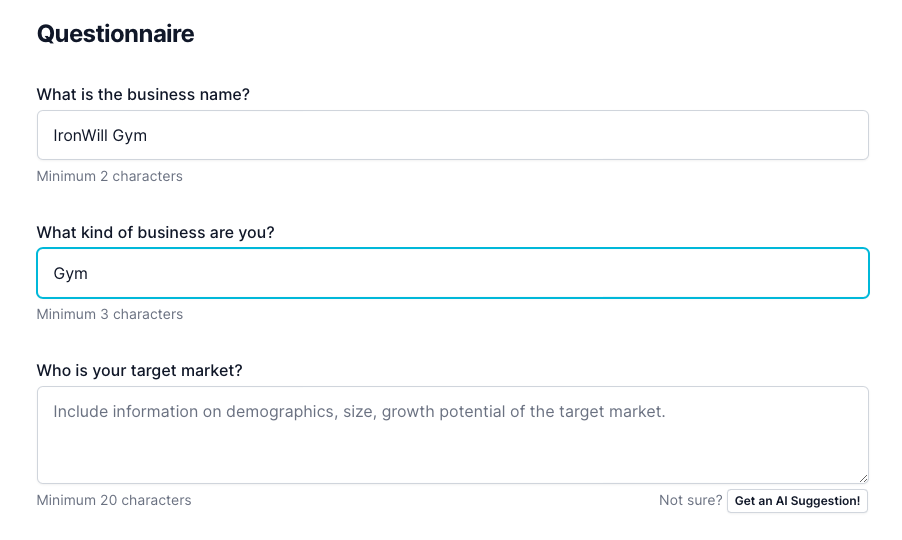The height and width of the screenshot is (540, 902).
Task: Click the "Minimum 3 characters" hint text
Action: [x=109, y=314]
